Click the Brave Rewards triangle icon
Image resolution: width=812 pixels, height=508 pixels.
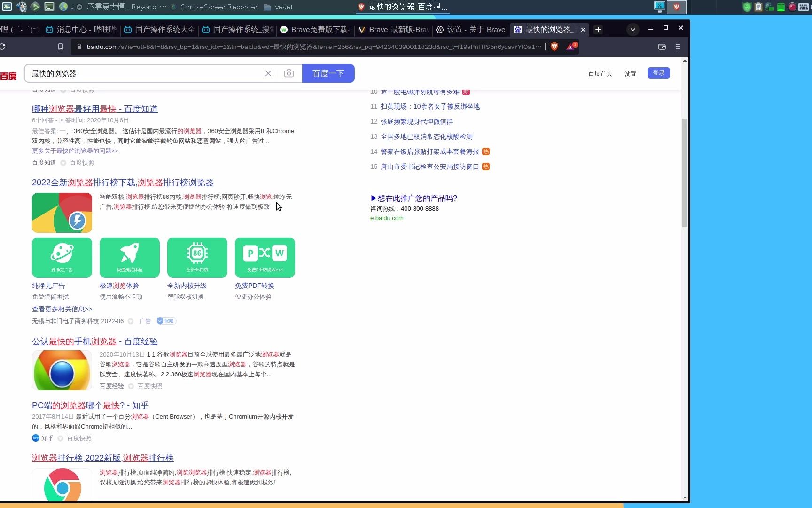(570, 47)
